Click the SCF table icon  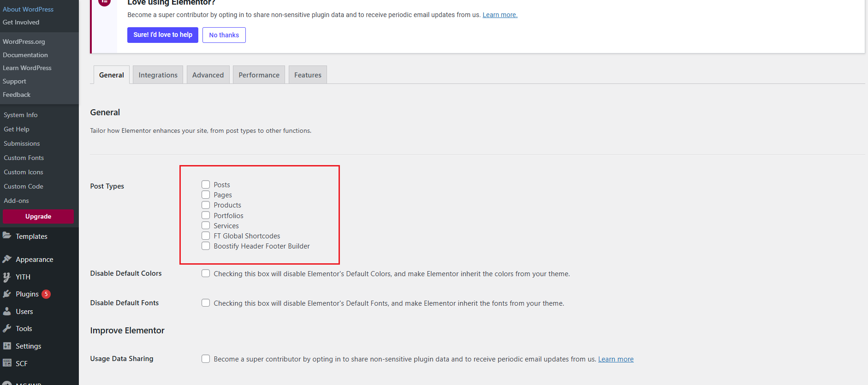[7, 363]
